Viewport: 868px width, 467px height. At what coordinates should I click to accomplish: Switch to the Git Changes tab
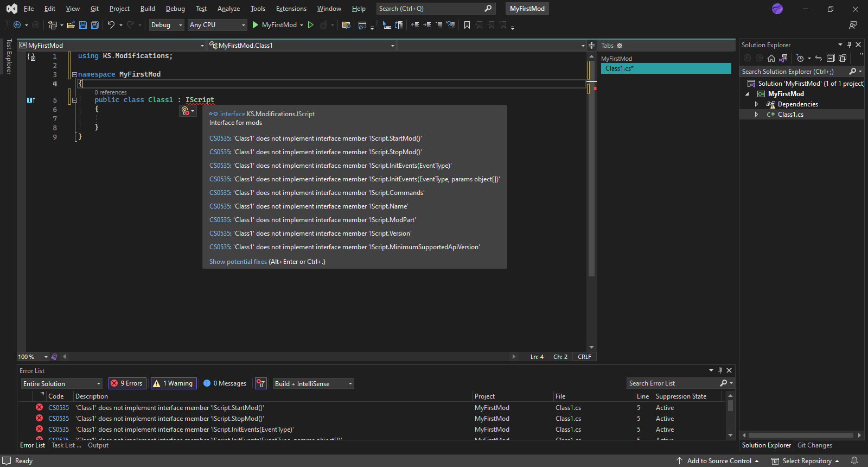tap(814, 445)
